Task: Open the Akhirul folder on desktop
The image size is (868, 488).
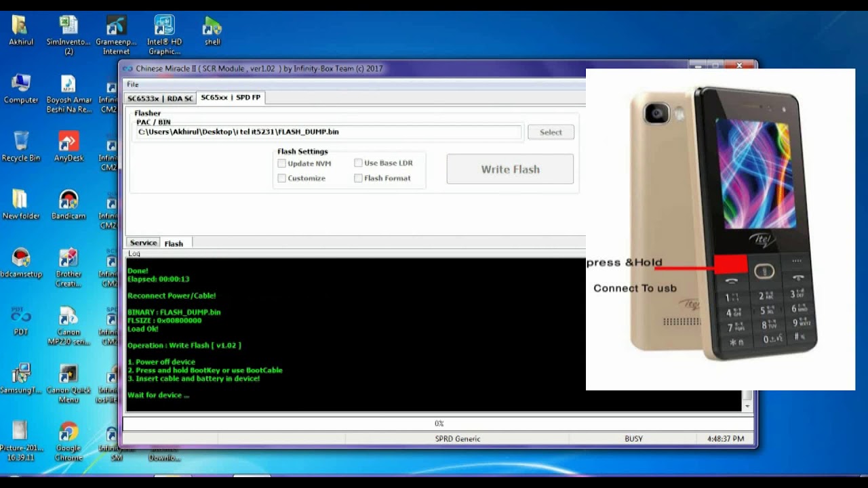Action: click(x=20, y=31)
